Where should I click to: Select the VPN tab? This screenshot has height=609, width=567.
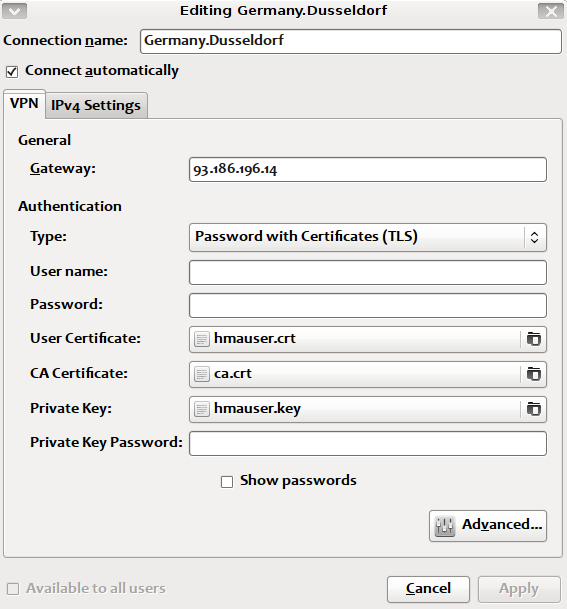coord(24,104)
